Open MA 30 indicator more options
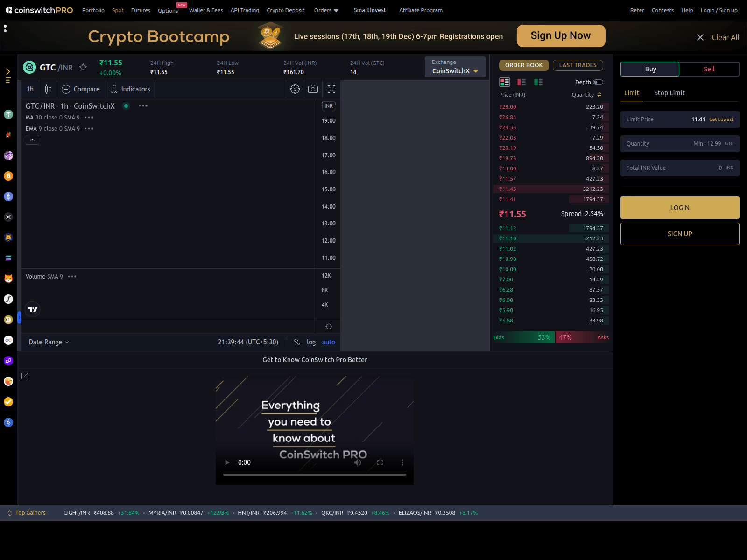 point(89,118)
